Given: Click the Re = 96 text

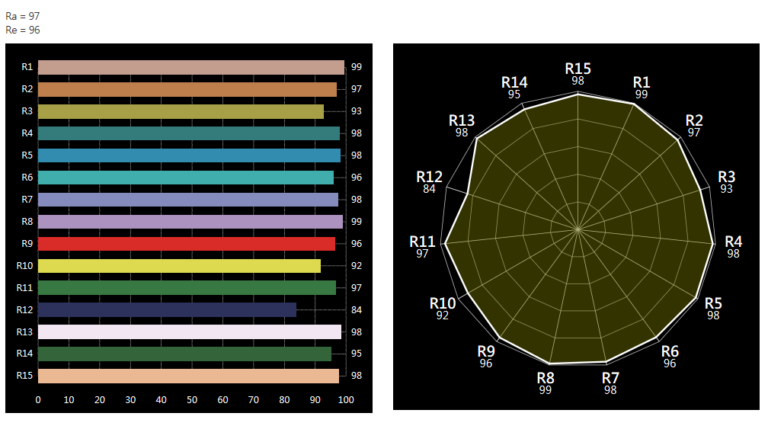Looking at the screenshot, I should (x=23, y=30).
